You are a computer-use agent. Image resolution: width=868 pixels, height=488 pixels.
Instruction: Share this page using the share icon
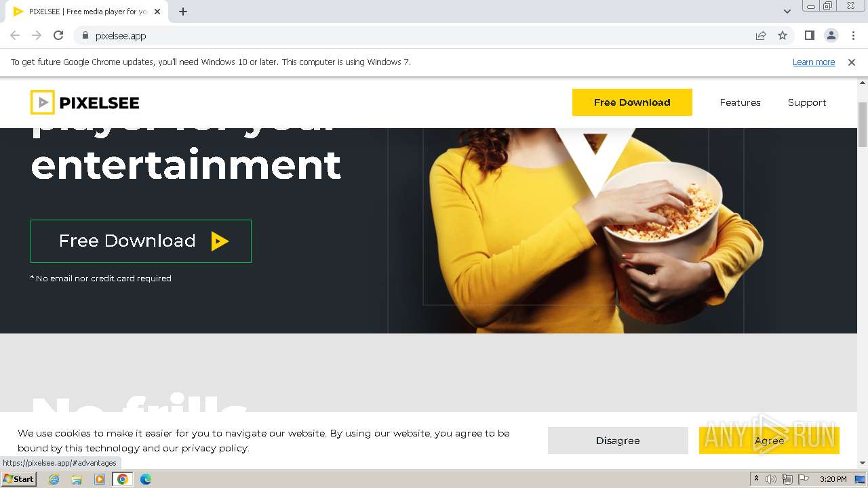coord(761,35)
